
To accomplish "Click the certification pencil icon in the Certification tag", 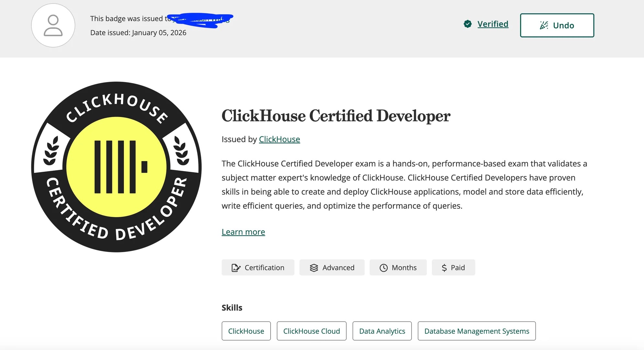I will 236,267.
